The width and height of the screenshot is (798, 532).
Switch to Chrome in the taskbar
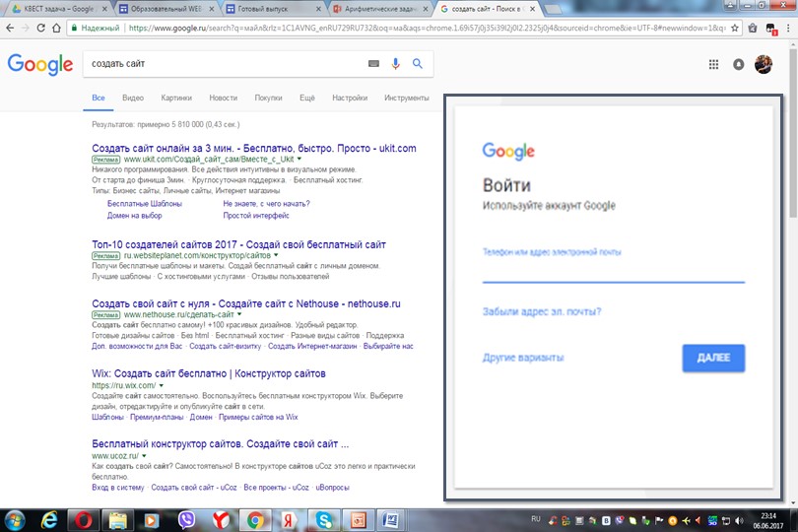pos(255,520)
